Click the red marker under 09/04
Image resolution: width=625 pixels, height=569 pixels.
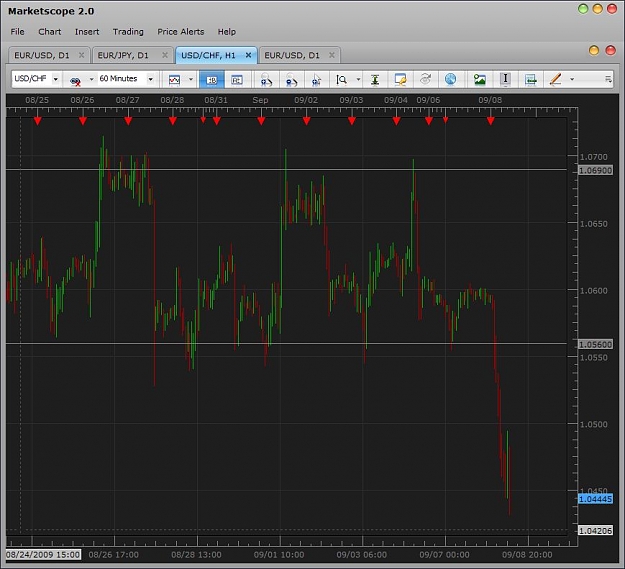click(x=396, y=120)
